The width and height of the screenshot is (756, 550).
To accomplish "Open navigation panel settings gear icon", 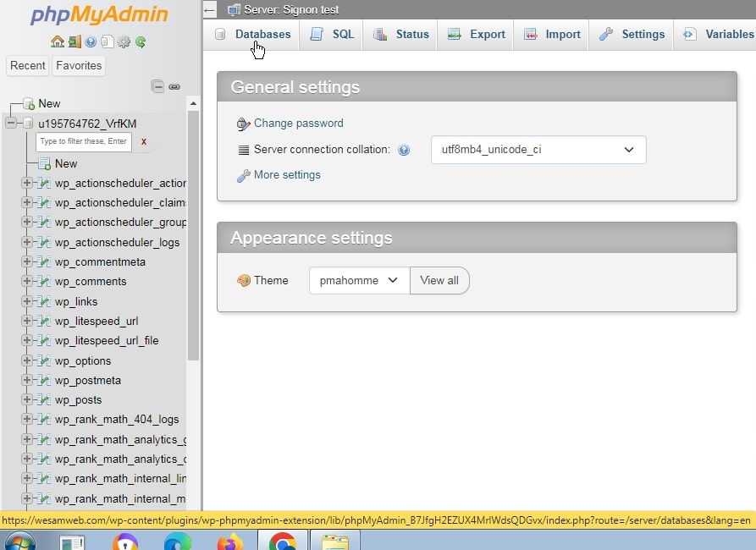I will [x=124, y=42].
